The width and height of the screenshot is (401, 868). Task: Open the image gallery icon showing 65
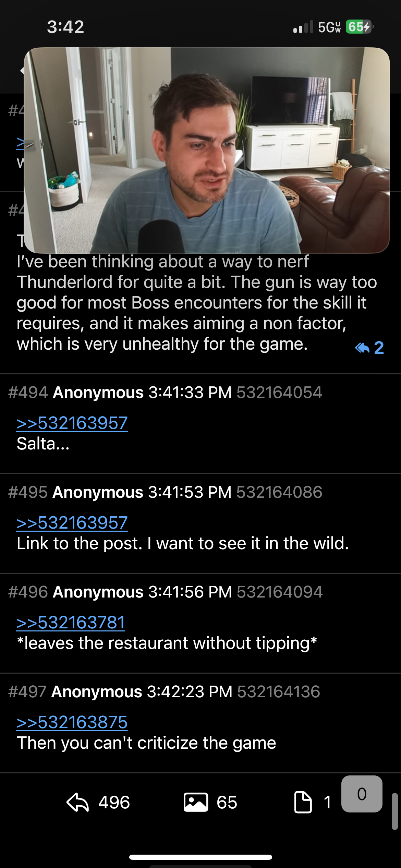[x=196, y=803]
